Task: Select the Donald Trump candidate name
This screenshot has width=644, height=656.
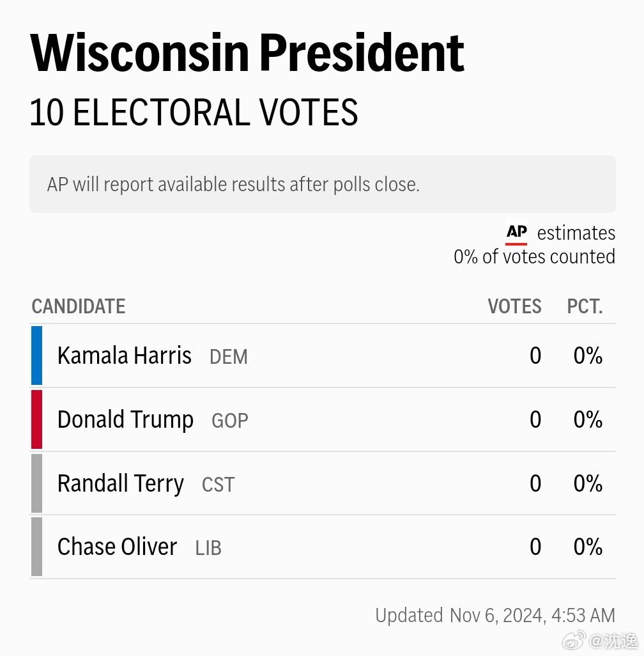Action: (x=125, y=419)
